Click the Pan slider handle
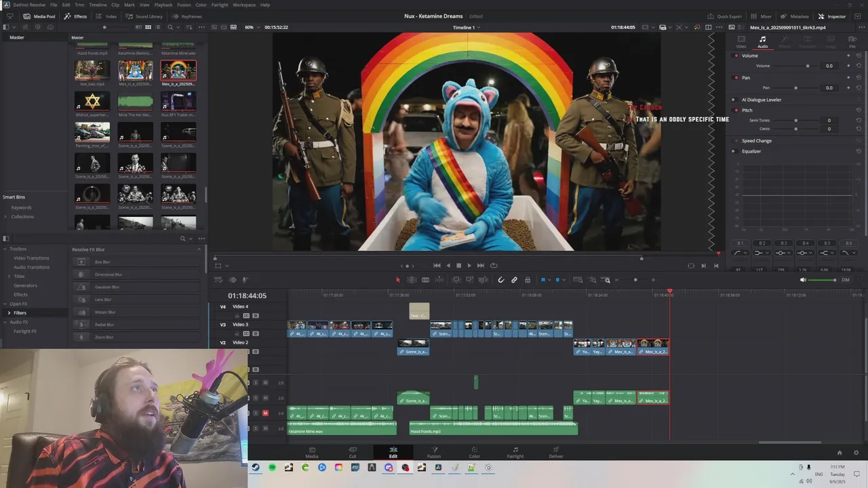 (x=795, y=87)
